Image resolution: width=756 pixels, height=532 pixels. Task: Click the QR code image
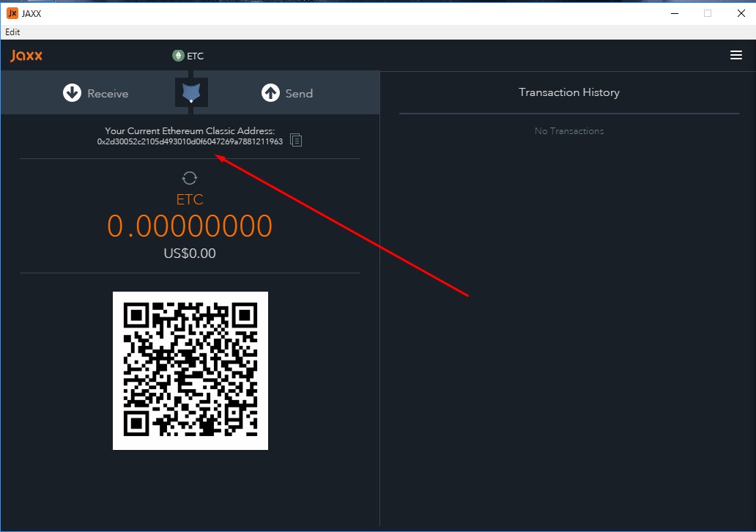tap(190, 371)
